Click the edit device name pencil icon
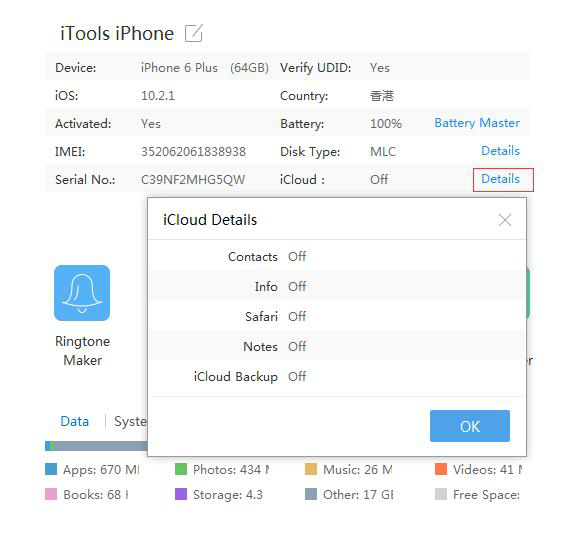Screen dimensions: 565x541 194,33
